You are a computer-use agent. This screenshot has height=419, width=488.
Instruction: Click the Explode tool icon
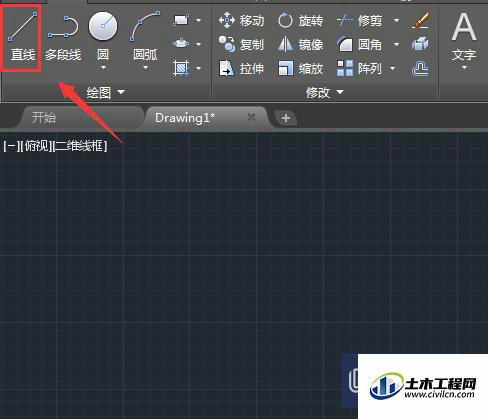(420, 44)
